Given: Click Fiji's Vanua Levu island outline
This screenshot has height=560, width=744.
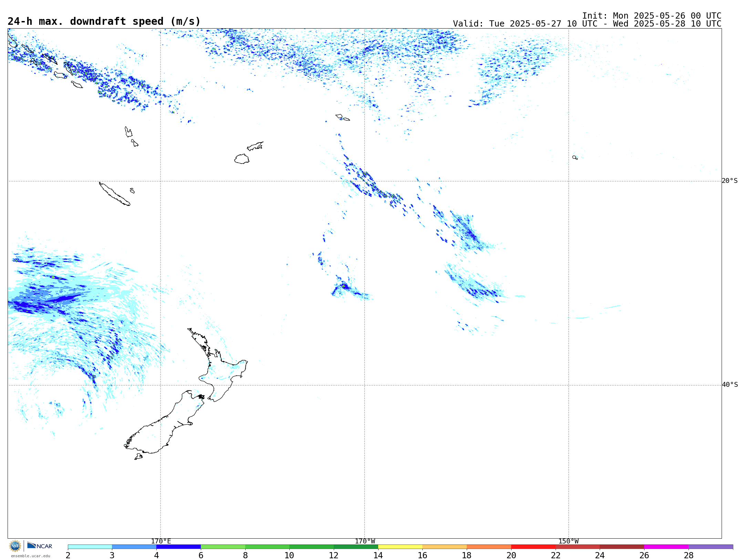Looking at the screenshot, I should [255, 146].
